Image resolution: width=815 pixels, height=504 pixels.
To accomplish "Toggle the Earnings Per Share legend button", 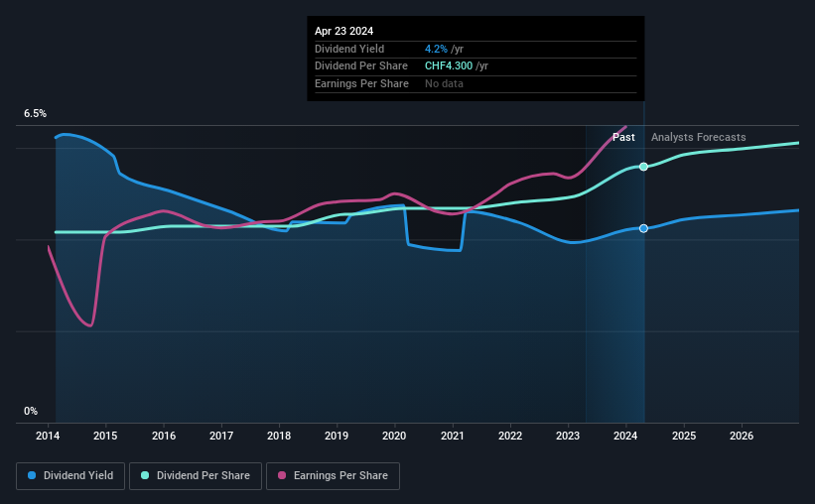I will [x=333, y=476].
